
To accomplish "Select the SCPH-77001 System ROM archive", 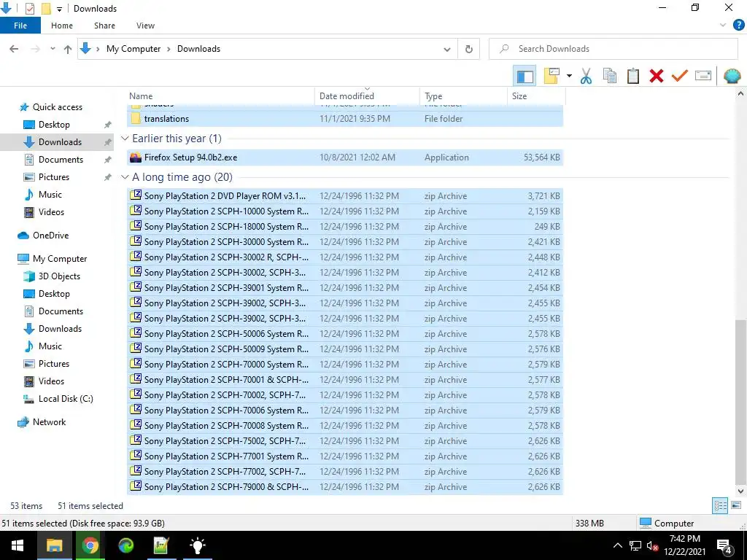I will click(345, 456).
